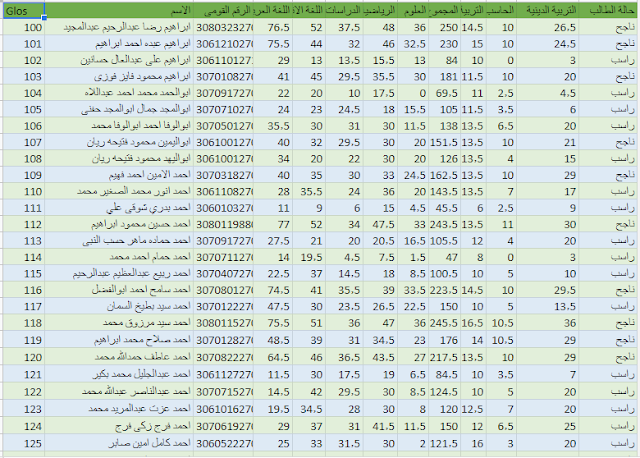This screenshot has height=458, width=640.
Task: Select the status cell in row 118
Action: pyautogui.click(x=608, y=322)
